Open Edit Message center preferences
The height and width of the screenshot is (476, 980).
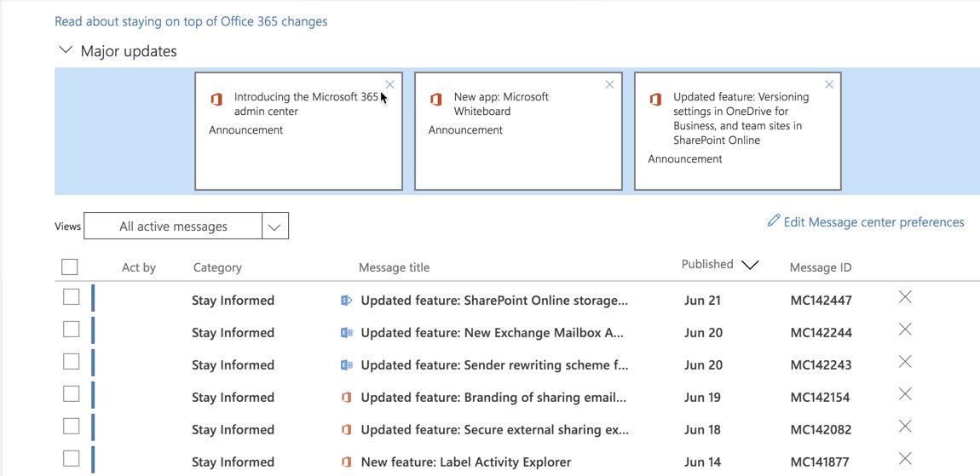point(873,221)
